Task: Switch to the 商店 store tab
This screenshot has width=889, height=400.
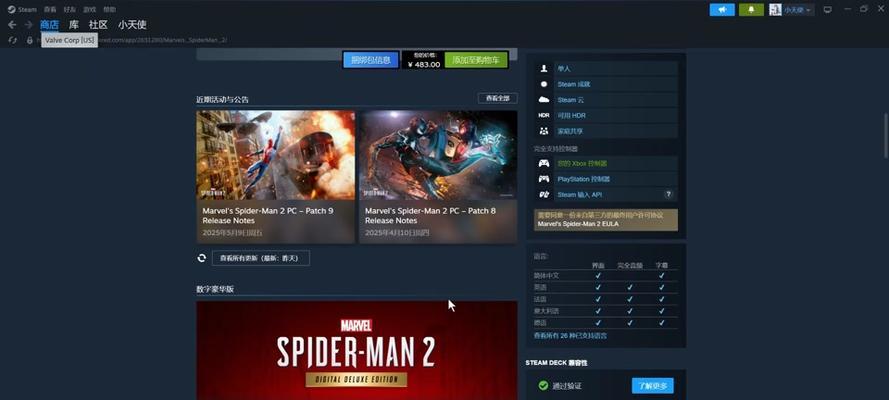Action: click(49, 25)
